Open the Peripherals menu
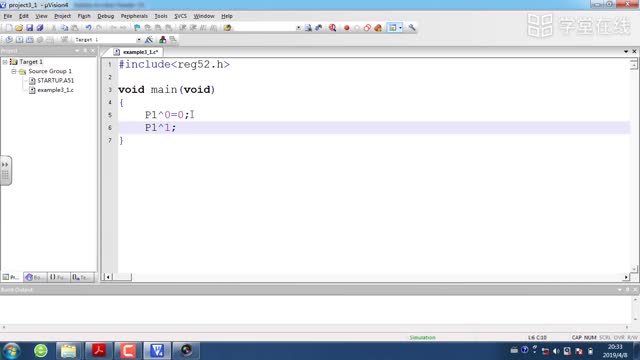Screen dimensions: 640x360 pyautogui.click(x=134, y=16)
